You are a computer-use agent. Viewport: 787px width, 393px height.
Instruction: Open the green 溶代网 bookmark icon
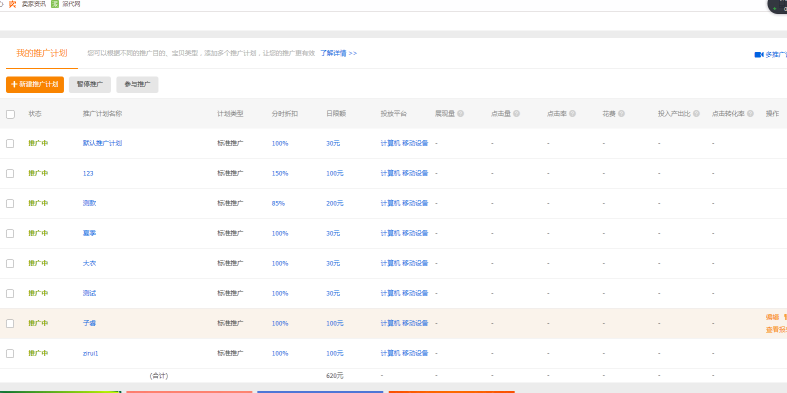click(x=55, y=4)
